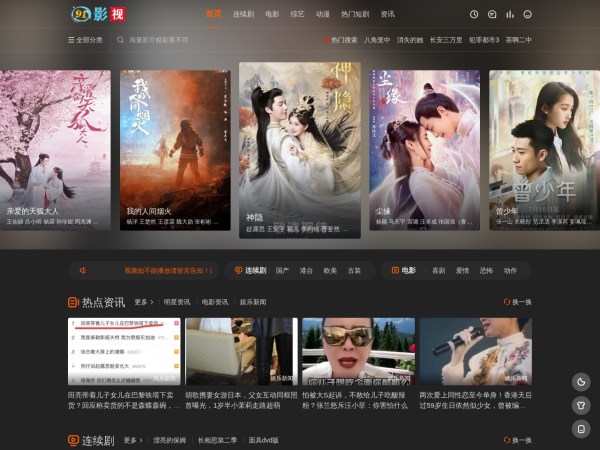Go to 连续剧 in top navigation
Screen dimensions: 600x450
click(243, 14)
